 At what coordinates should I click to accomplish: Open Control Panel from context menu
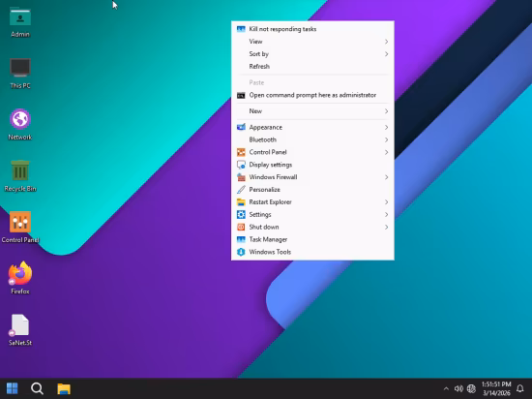pyautogui.click(x=312, y=152)
